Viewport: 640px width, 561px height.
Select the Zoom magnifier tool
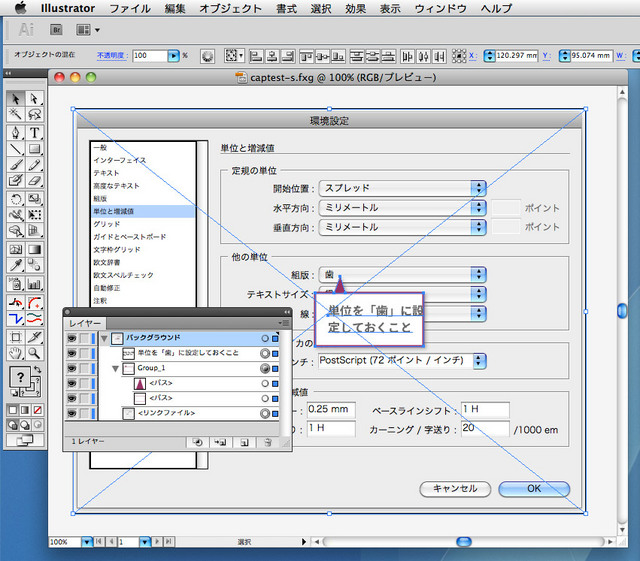[x=34, y=353]
